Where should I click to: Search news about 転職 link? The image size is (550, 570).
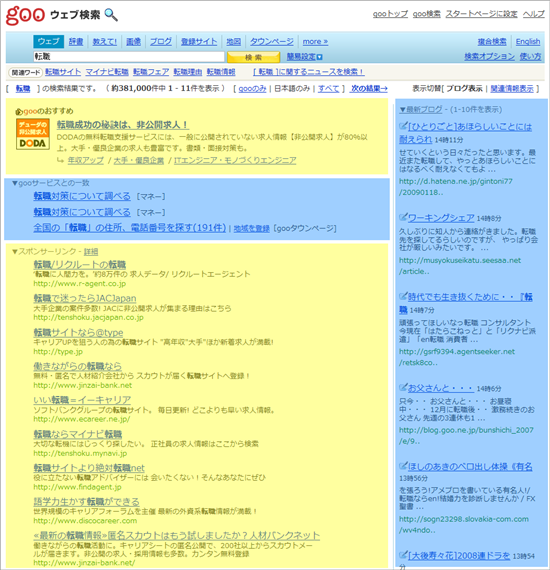tap(309, 72)
